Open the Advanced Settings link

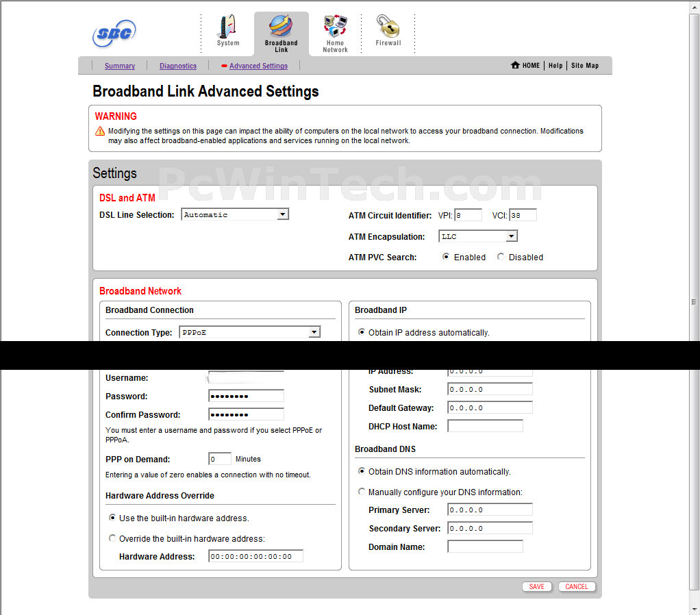click(x=258, y=66)
